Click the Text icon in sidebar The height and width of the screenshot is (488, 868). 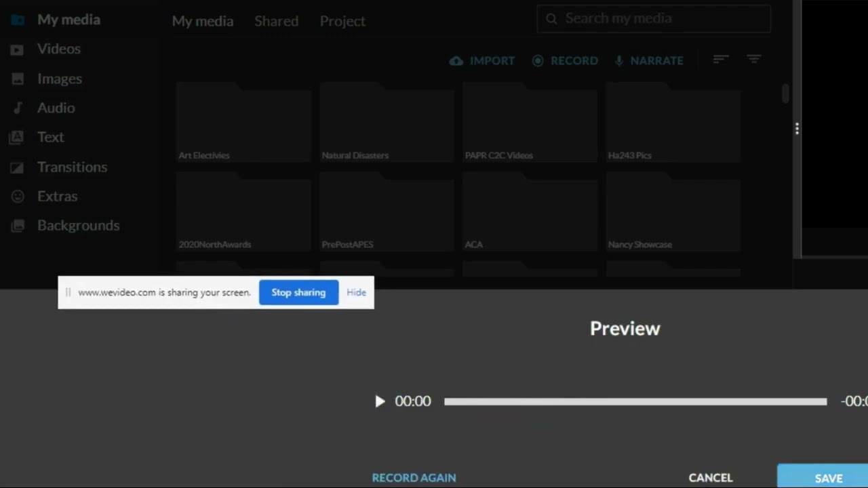[x=17, y=137]
